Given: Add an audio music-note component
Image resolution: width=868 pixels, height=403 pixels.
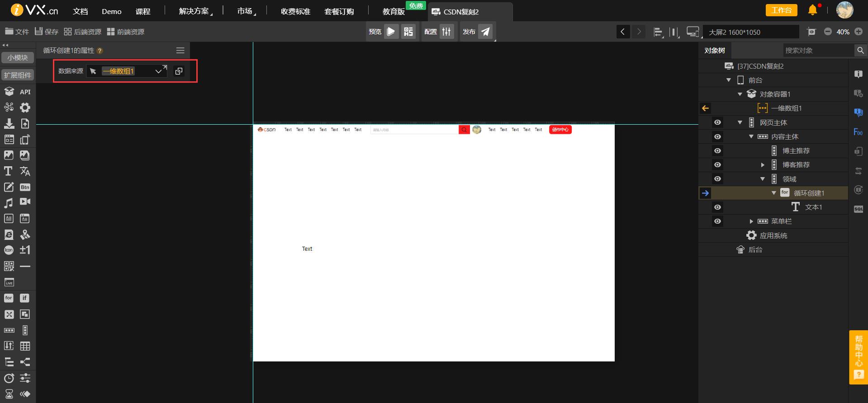Looking at the screenshot, I should 8,203.
